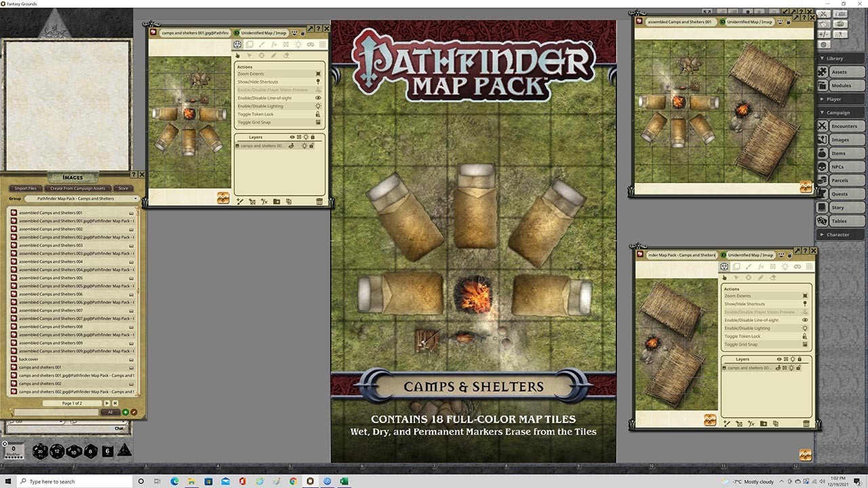Open the Import Files button in Images panel
This screenshot has height=488, width=868.
[x=26, y=188]
